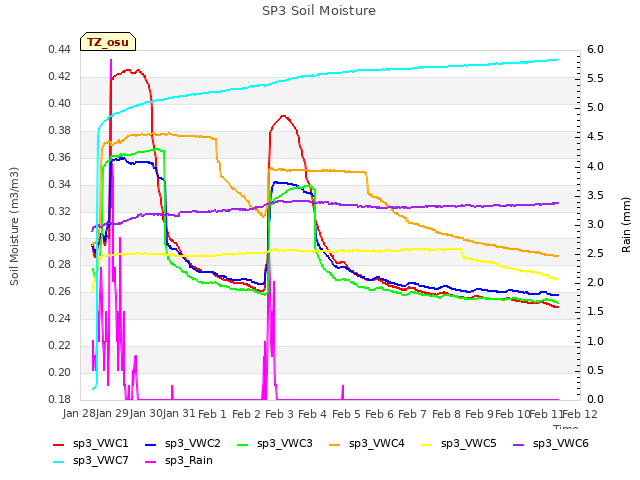Select the sp3_VWC5 legend label
The image size is (640, 480).
coord(469,443)
